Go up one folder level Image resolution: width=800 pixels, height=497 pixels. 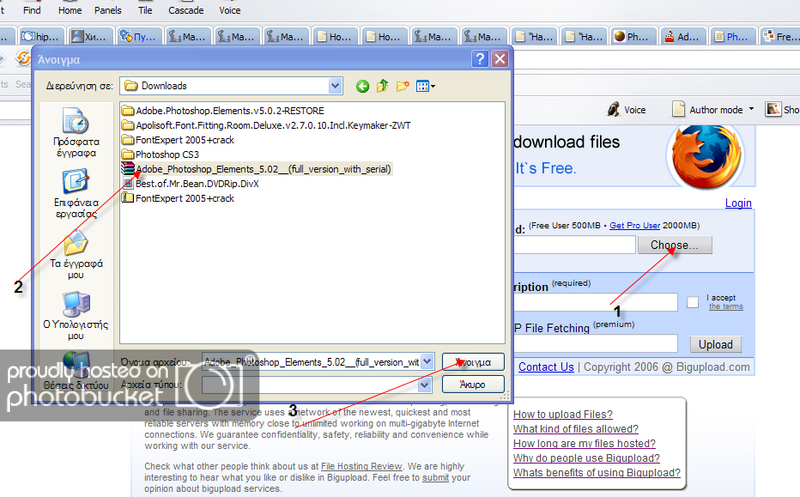(x=382, y=86)
